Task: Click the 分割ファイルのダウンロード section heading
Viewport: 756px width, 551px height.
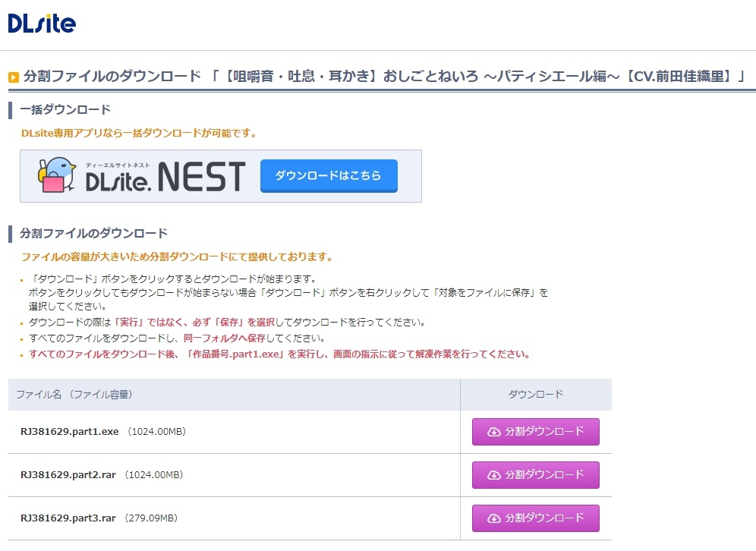Action: click(93, 233)
